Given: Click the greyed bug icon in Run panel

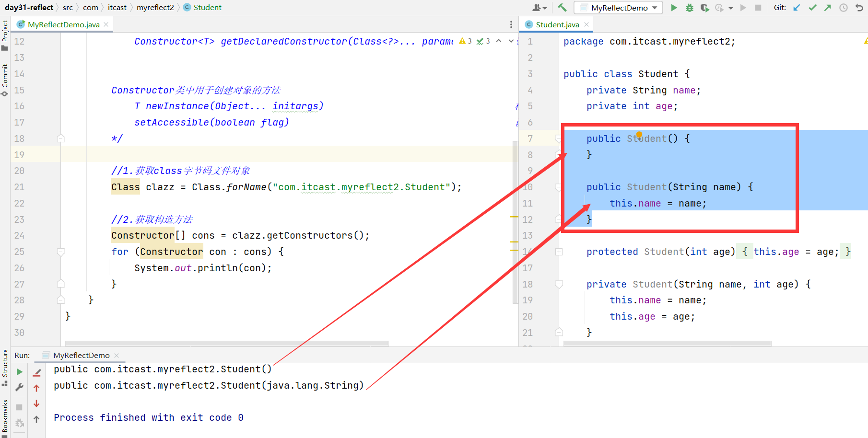Looking at the screenshot, I should [x=20, y=423].
